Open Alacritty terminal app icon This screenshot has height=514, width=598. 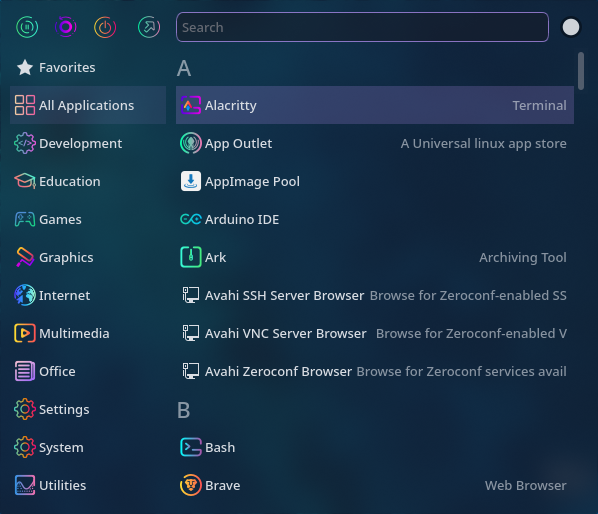click(x=191, y=105)
